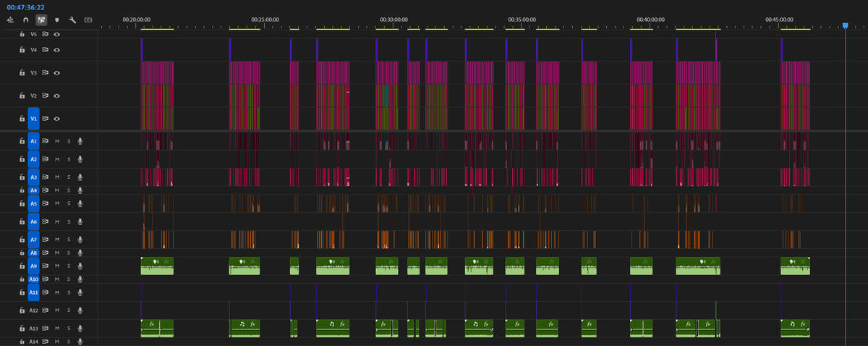The width and height of the screenshot is (868, 346).
Task: Hide track V1 output eye
Action: click(56, 118)
